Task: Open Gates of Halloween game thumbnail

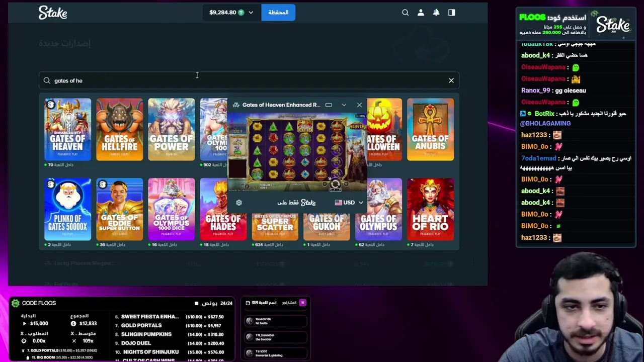Action: 385,129
